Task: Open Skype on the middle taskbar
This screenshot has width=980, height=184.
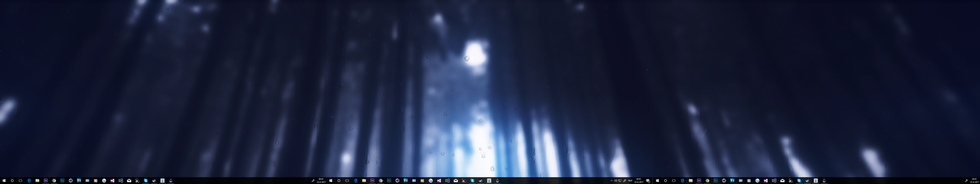Action: (472, 181)
